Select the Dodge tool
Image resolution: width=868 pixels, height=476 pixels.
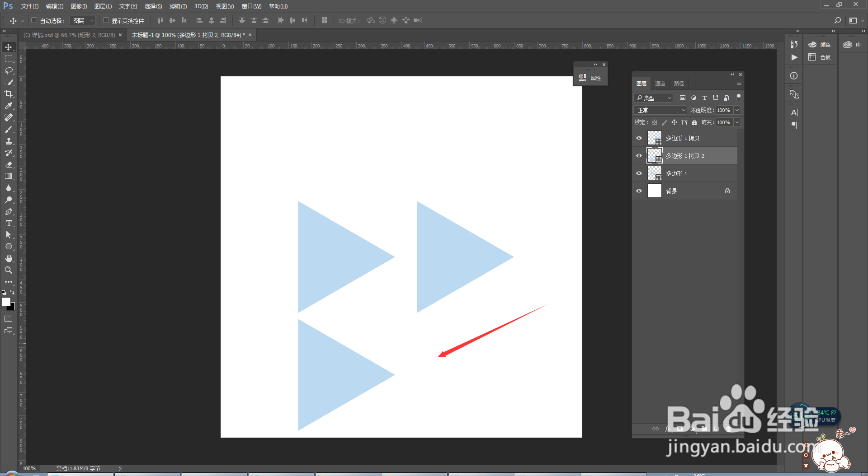point(9,200)
